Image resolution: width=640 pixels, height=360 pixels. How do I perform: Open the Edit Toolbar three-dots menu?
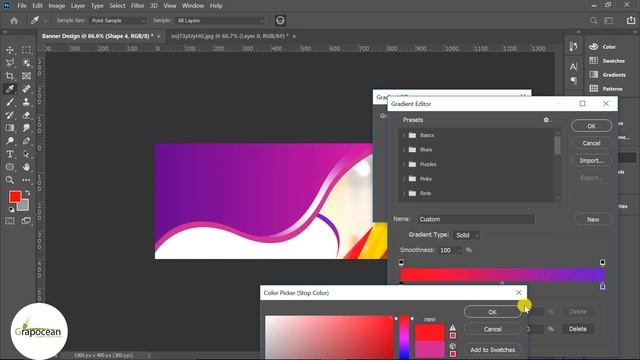pyautogui.click(x=26, y=180)
